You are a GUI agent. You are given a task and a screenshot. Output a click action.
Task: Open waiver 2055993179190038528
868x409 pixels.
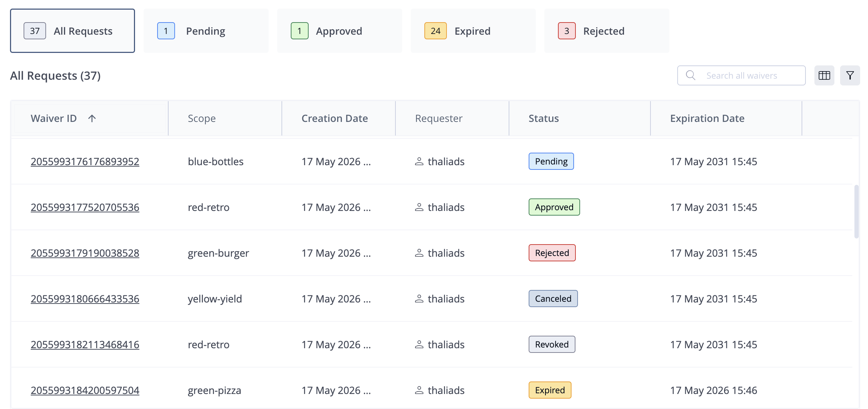85,253
